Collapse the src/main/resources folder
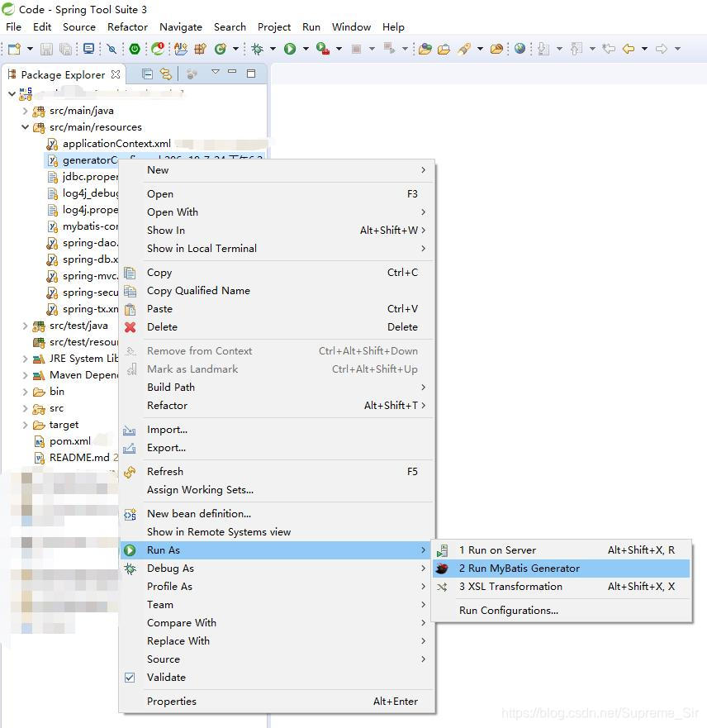Image resolution: width=707 pixels, height=728 pixels. tap(25, 127)
